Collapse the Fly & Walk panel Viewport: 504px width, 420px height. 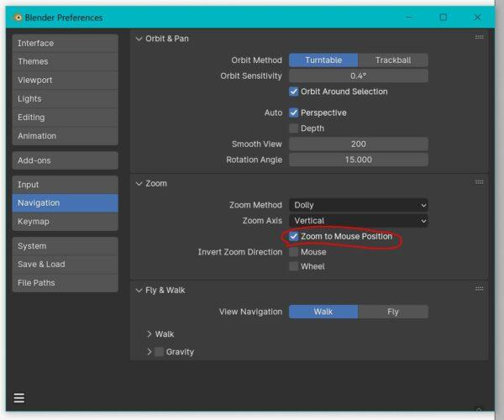click(139, 291)
